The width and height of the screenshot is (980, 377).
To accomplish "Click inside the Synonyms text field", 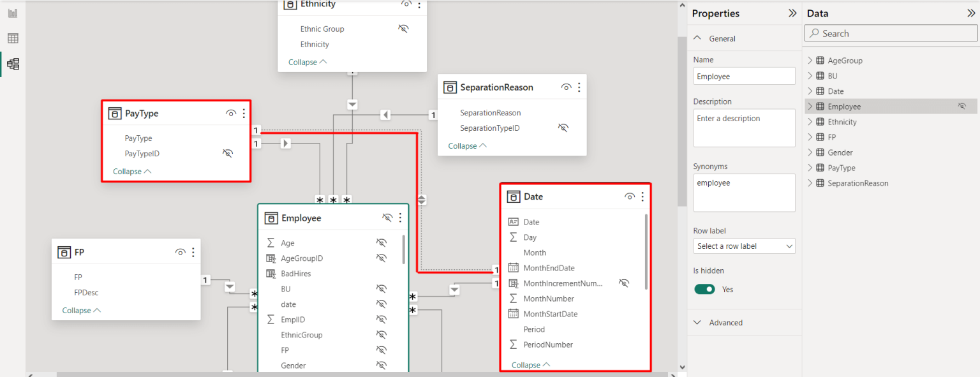I will click(x=744, y=191).
